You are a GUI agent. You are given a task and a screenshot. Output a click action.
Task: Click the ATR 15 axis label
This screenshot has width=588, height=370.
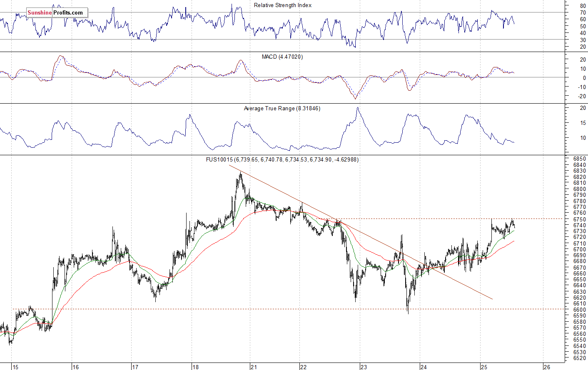[583, 123]
